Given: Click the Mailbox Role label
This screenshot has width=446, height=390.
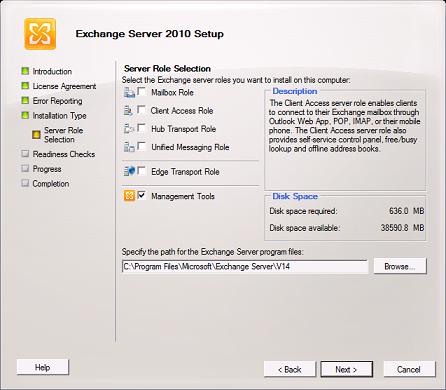Looking at the screenshot, I should click(x=172, y=92).
